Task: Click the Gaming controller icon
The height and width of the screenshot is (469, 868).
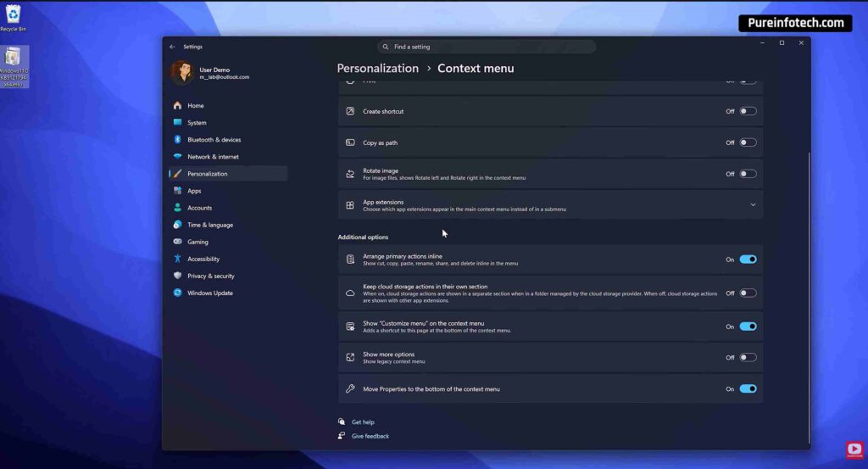Action: coord(177,242)
